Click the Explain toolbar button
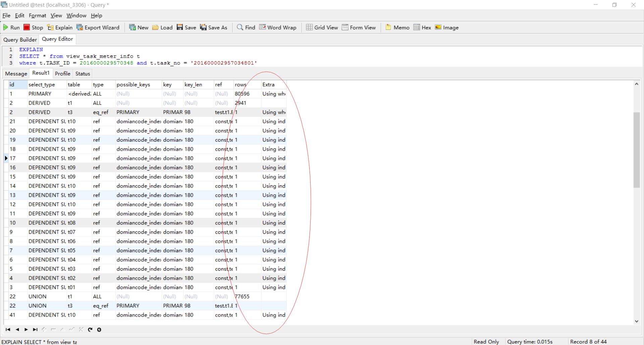644x345 pixels. 60,27
